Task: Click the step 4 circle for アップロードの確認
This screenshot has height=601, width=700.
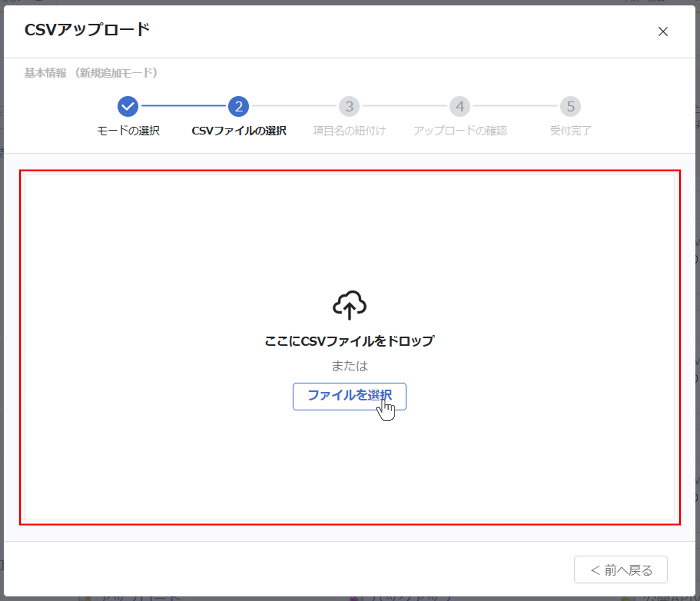Action: point(460,106)
